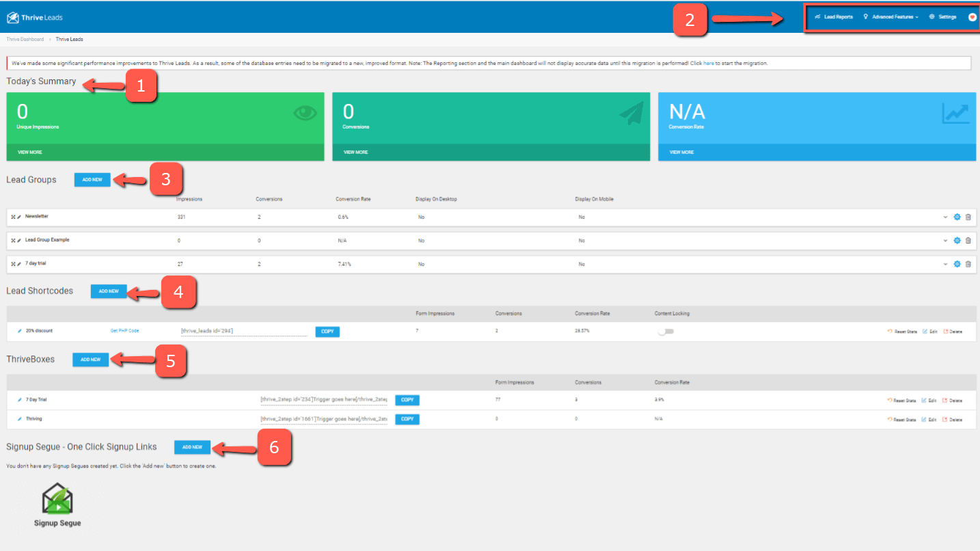Click the user avatar icon top right

click(973, 16)
